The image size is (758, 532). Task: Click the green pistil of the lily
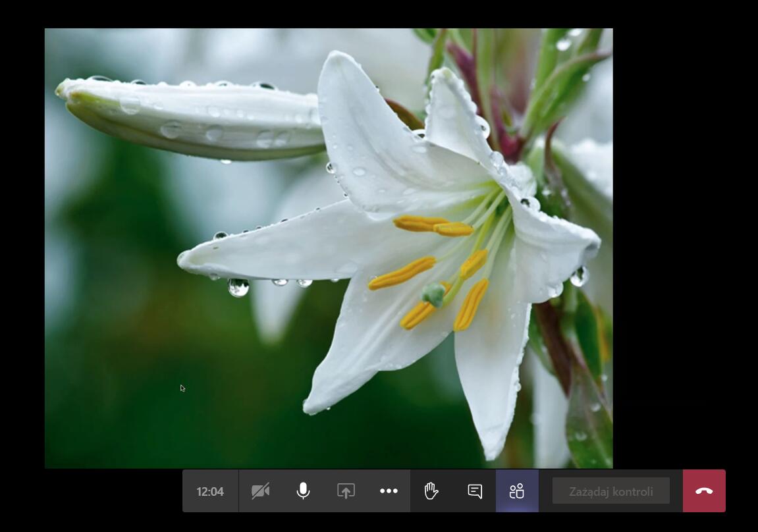tap(433, 294)
